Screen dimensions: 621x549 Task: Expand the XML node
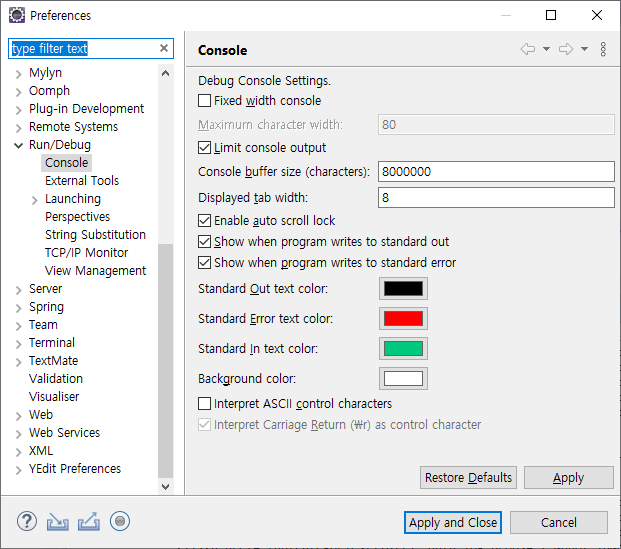pyautogui.click(x=18, y=452)
